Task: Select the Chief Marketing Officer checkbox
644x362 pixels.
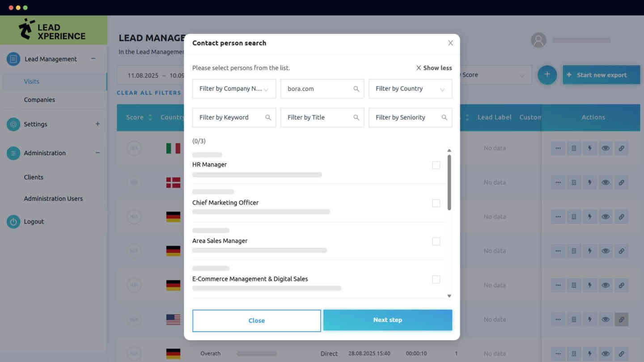Action: pos(436,203)
